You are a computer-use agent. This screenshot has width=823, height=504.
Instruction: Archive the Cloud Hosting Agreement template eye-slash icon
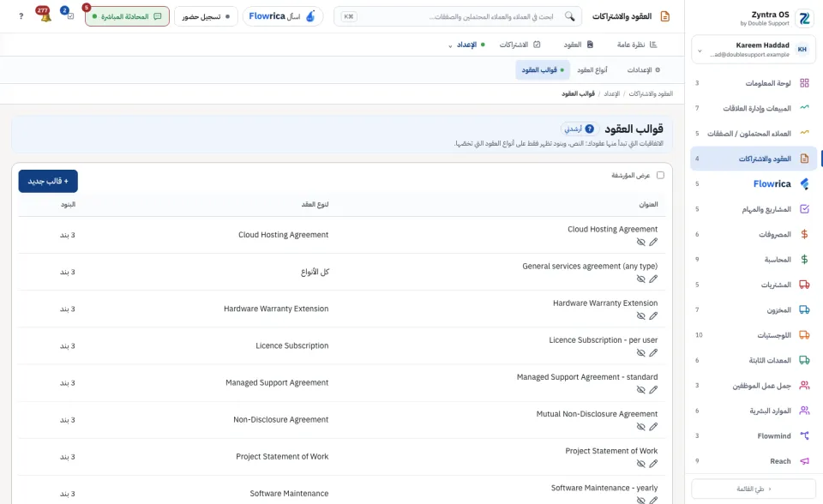tap(641, 242)
